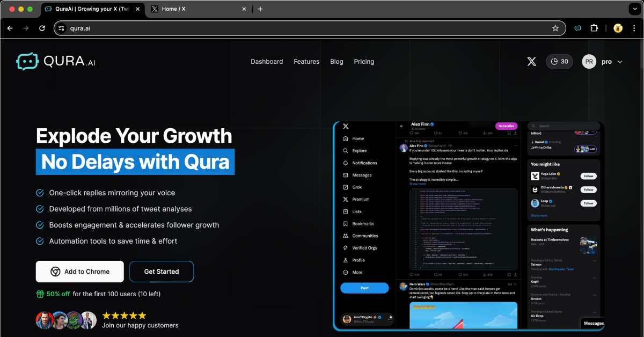Screen dimensions: 644x337
Task: Click the browser forward arrow
Action: (x=26, y=28)
